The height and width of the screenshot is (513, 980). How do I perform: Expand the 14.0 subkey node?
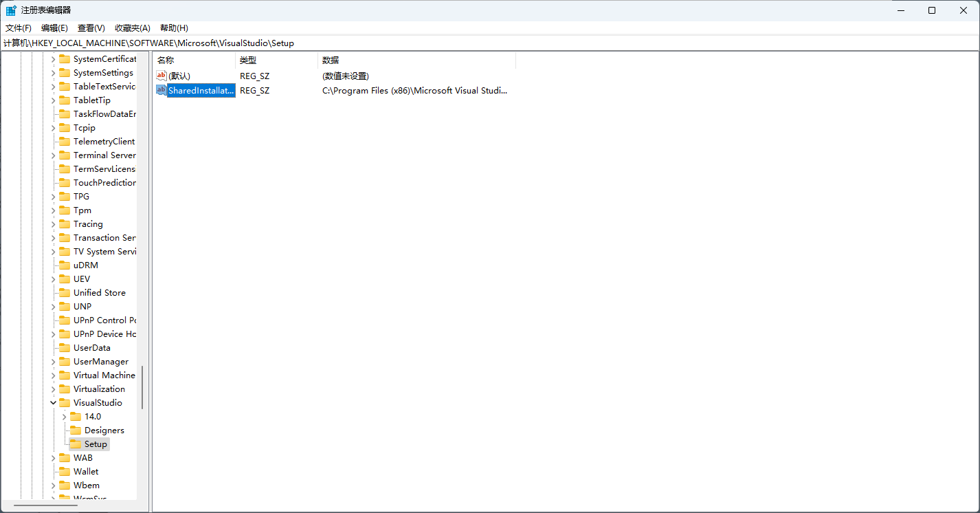(x=64, y=417)
